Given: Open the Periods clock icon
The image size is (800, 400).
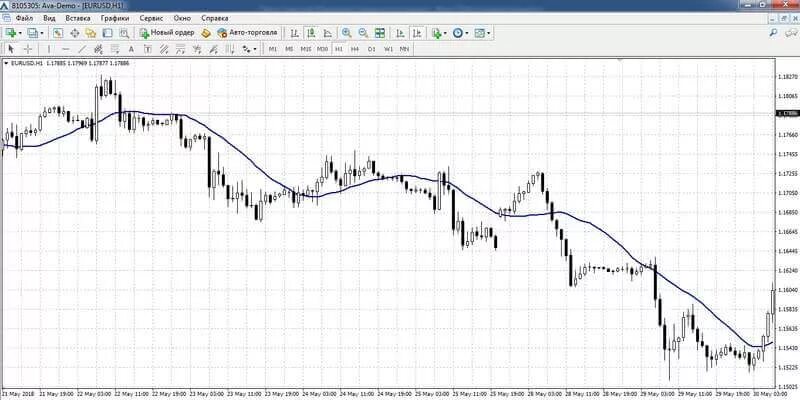Looking at the screenshot, I should click(458, 33).
